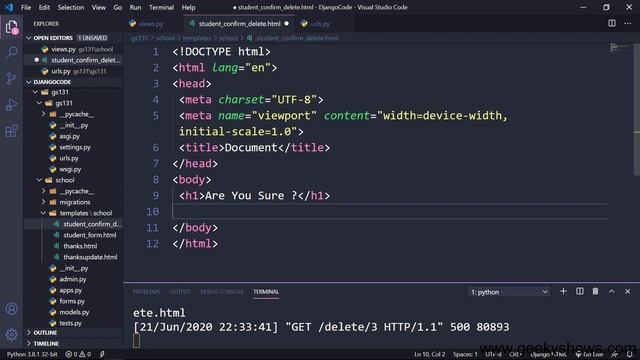
Task: Open the Search view in activity bar
Action: click(11, 52)
